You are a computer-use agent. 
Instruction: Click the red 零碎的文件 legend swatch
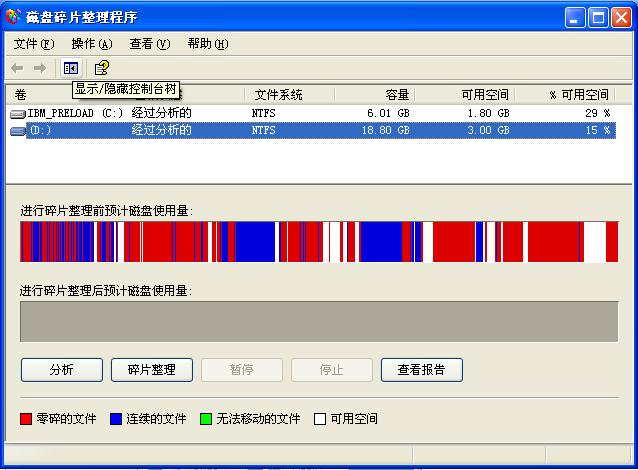(x=26, y=419)
